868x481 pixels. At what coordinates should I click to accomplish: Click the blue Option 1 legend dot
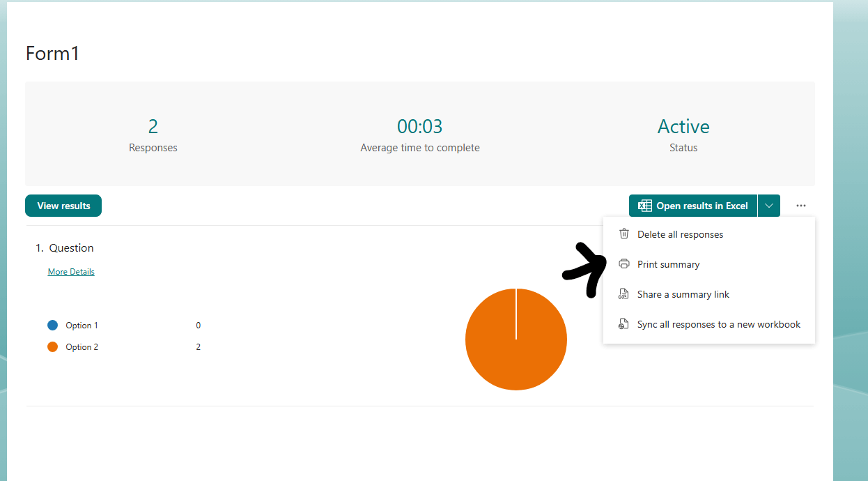click(x=52, y=326)
